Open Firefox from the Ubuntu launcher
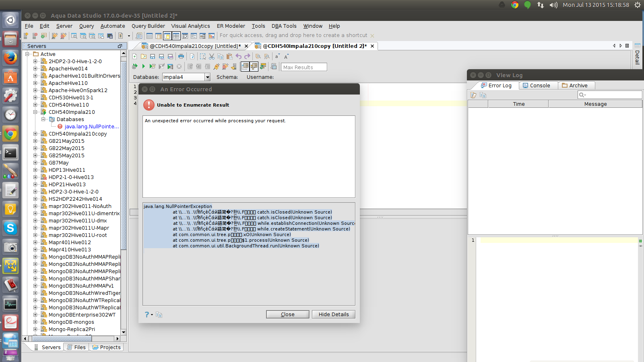644x362 pixels. [10, 58]
